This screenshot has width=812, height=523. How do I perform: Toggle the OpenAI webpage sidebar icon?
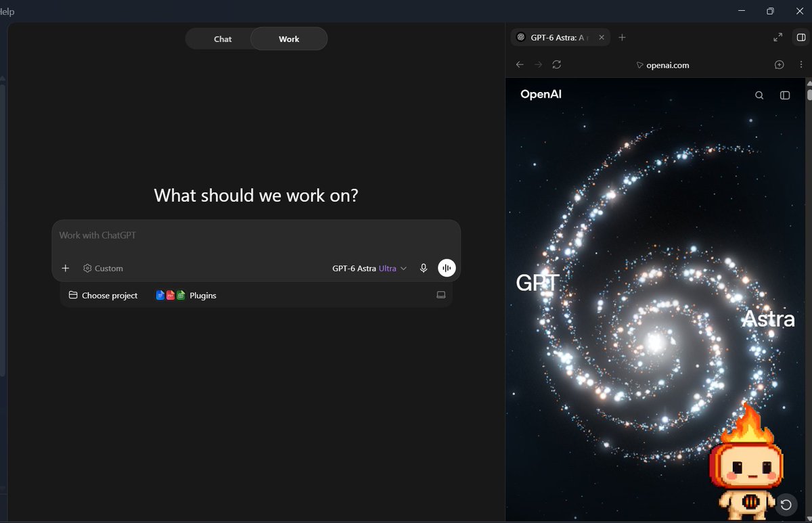point(785,95)
